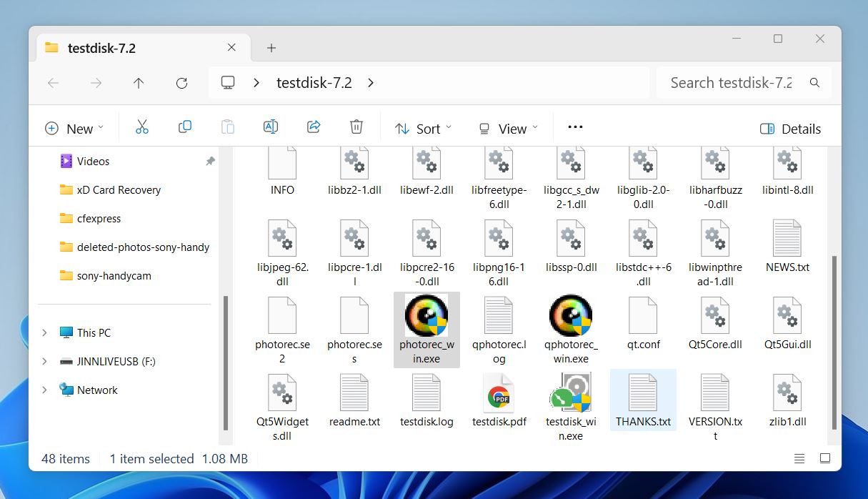868x499 pixels.
Task: Expand chevron after testdisk-7.2 in address bar
Action: click(x=371, y=83)
